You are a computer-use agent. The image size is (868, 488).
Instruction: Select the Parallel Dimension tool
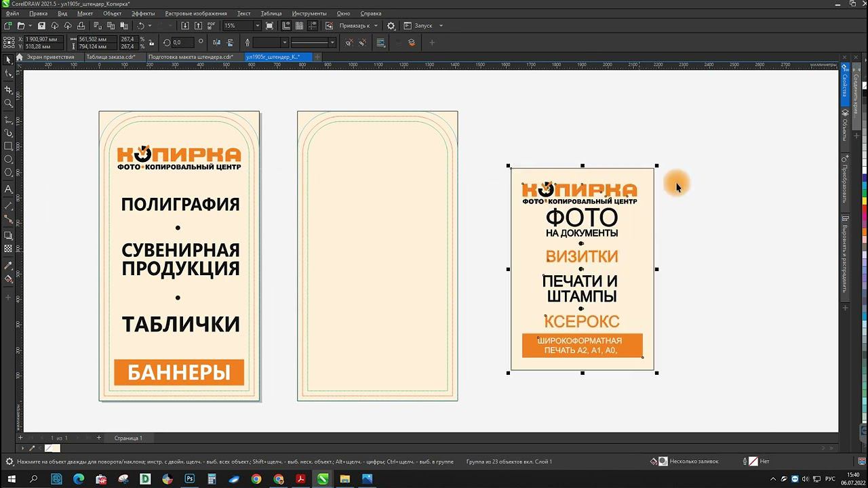tap(8, 205)
